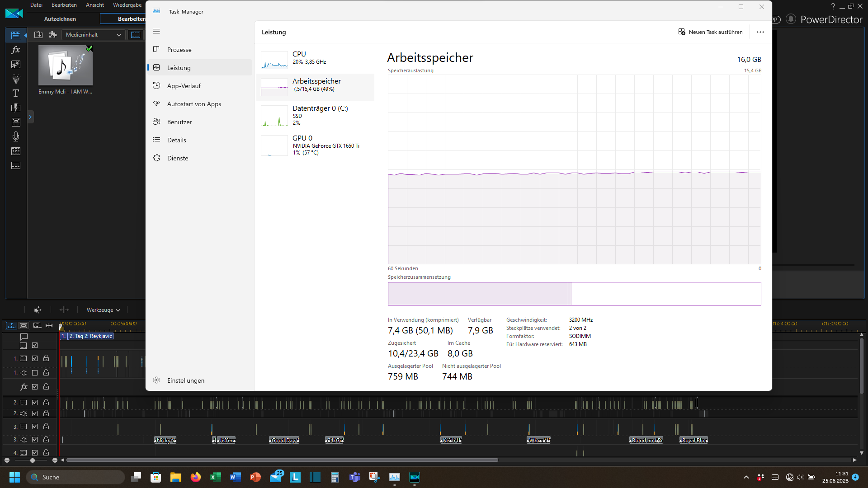The image size is (868, 488).
Task: Open the Prozesse tab in Task-Manager
Action: tap(179, 50)
